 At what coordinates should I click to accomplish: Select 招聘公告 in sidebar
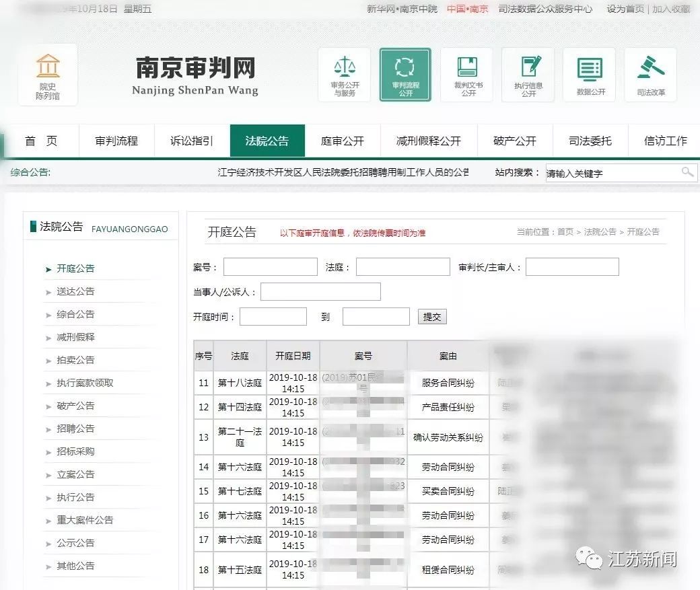click(x=75, y=429)
